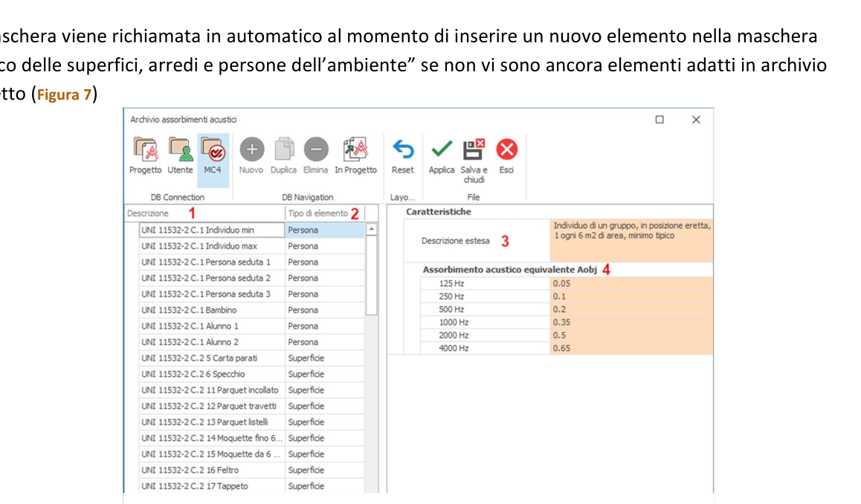The image size is (861, 504).
Task: Select the Progetto database connection icon
Action: pyautogui.click(x=146, y=149)
